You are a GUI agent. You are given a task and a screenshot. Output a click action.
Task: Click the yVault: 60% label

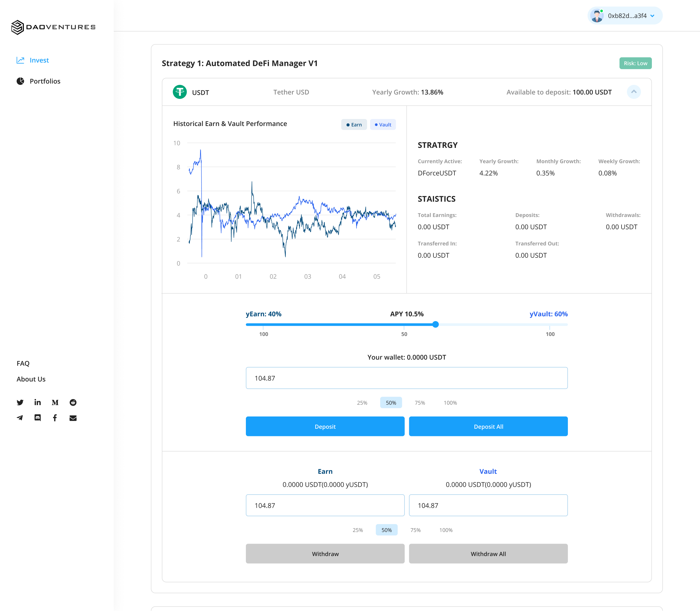click(x=549, y=314)
